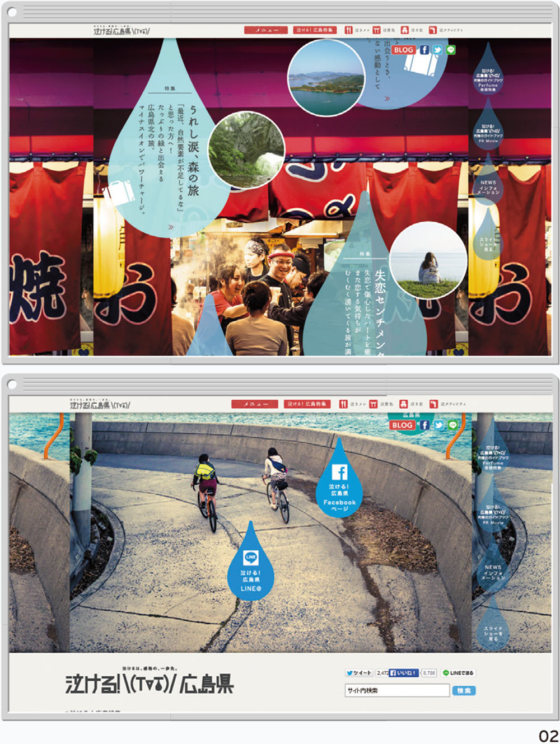Open the うれし涙、森の旅 feature title

click(x=193, y=151)
